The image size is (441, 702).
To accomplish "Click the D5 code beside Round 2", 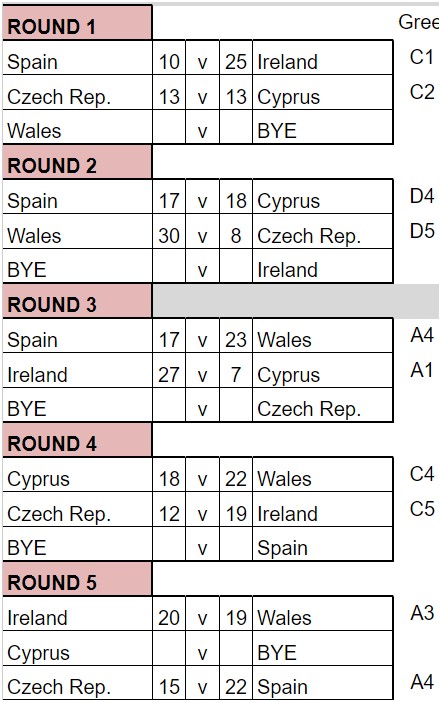I will (x=422, y=231).
